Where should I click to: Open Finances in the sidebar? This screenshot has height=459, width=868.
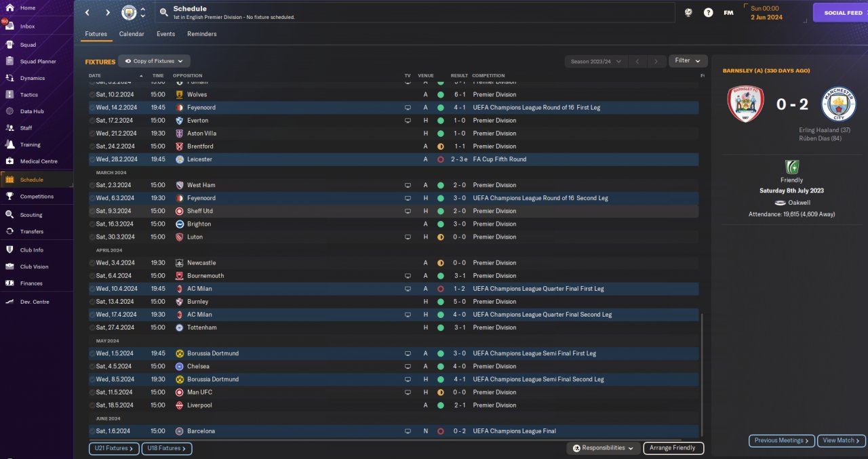[37, 283]
